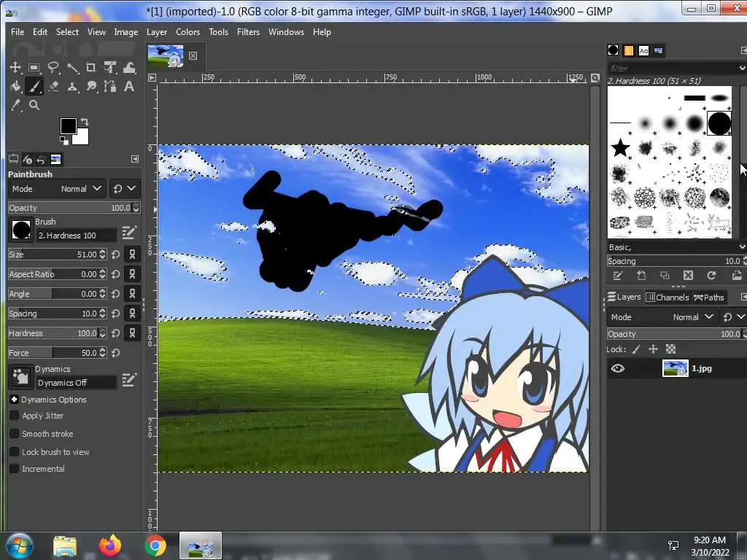Launch Firefox from taskbar
Viewport: 747px width, 560px height.
tap(110, 545)
